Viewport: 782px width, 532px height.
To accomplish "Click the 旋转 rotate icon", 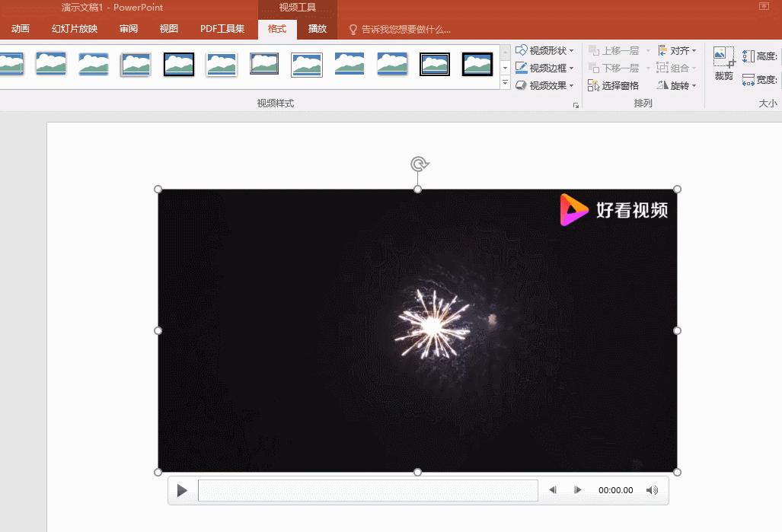I will 662,85.
